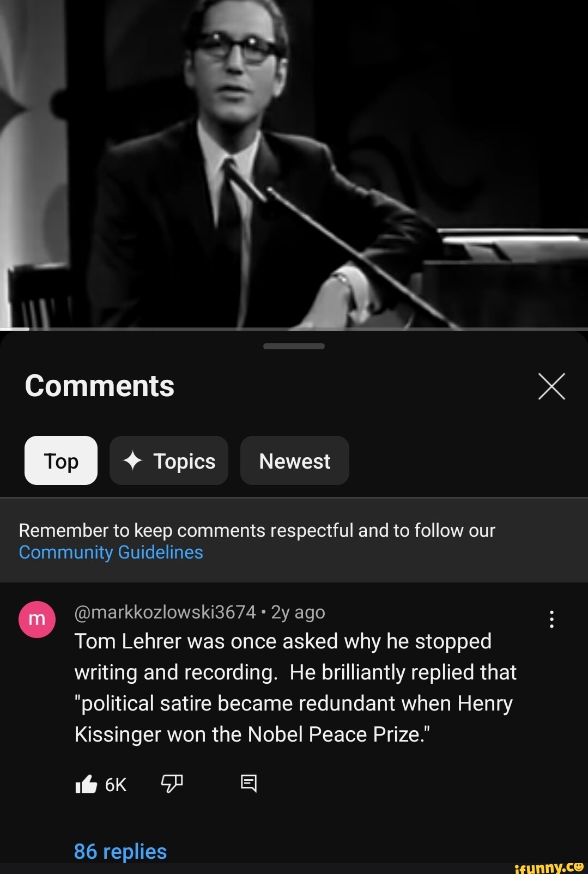Viewport: 588px width, 874px height.
Task: Expand the 86 replies thread
Action: 120,851
